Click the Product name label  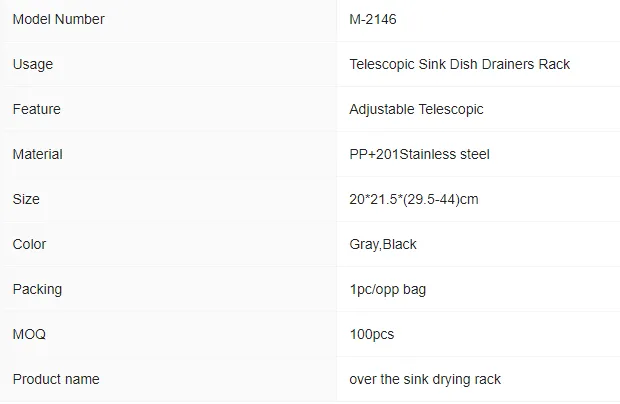coord(56,379)
